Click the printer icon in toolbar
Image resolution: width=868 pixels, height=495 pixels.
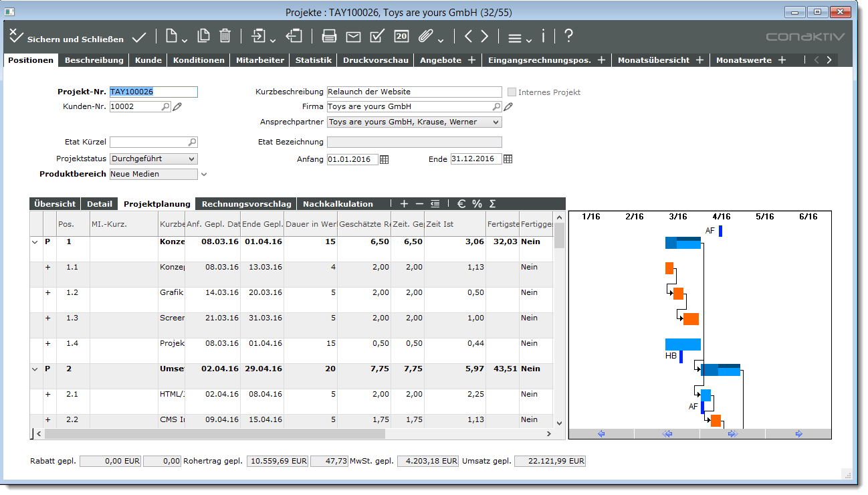(x=329, y=36)
